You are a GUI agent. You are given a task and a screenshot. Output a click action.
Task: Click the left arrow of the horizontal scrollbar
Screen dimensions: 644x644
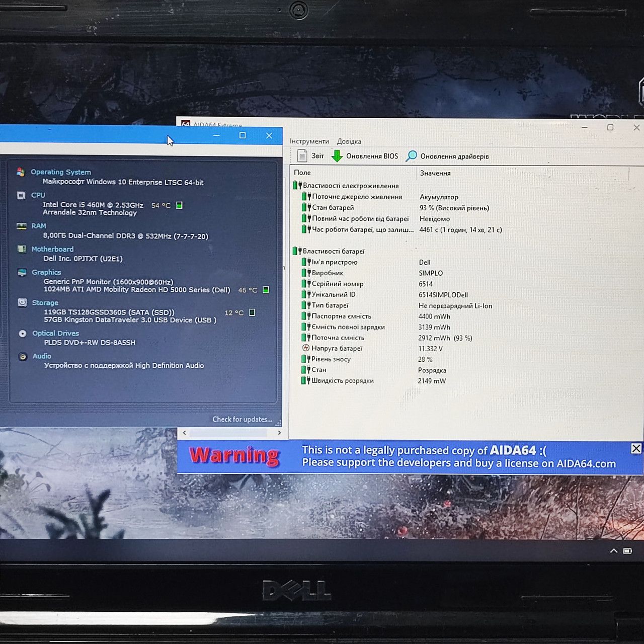pos(185,433)
